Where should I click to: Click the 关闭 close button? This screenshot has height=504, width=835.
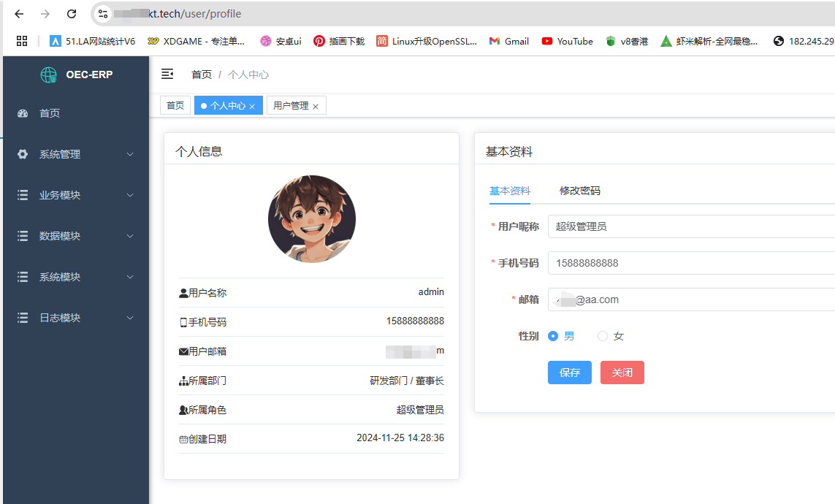pyautogui.click(x=622, y=373)
